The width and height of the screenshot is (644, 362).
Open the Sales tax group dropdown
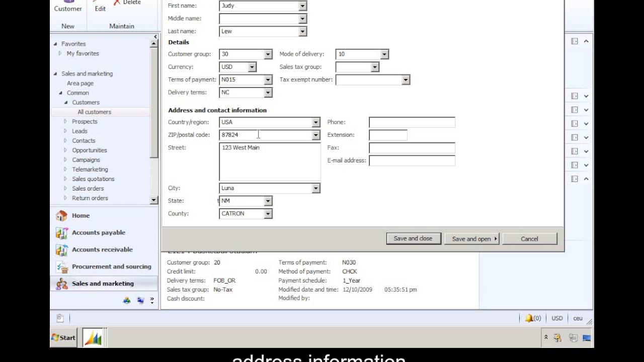[x=374, y=67]
